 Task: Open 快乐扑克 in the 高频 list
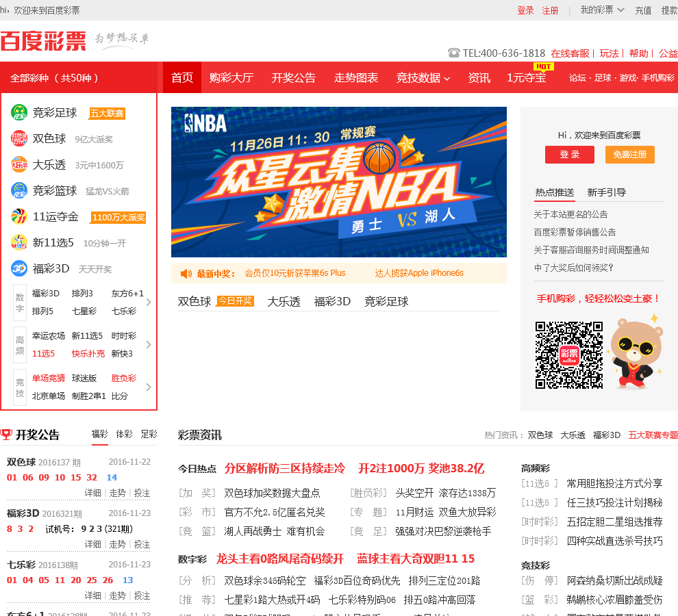click(x=88, y=354)
